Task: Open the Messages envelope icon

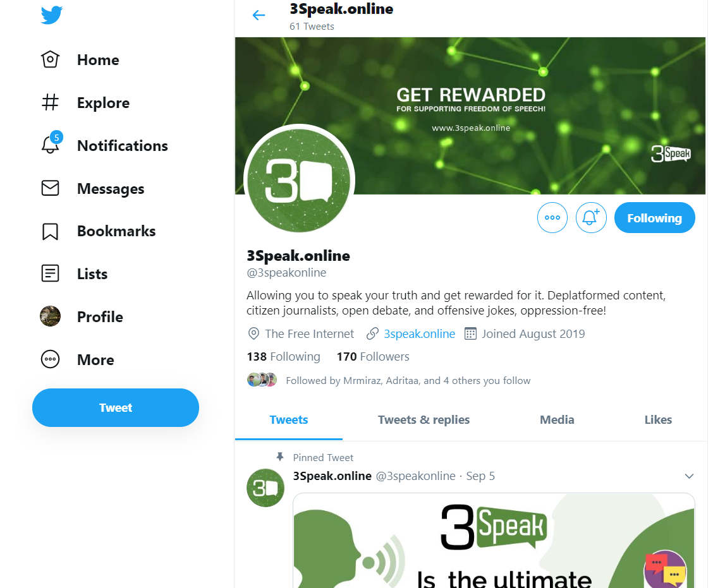Action: point(50,188)
